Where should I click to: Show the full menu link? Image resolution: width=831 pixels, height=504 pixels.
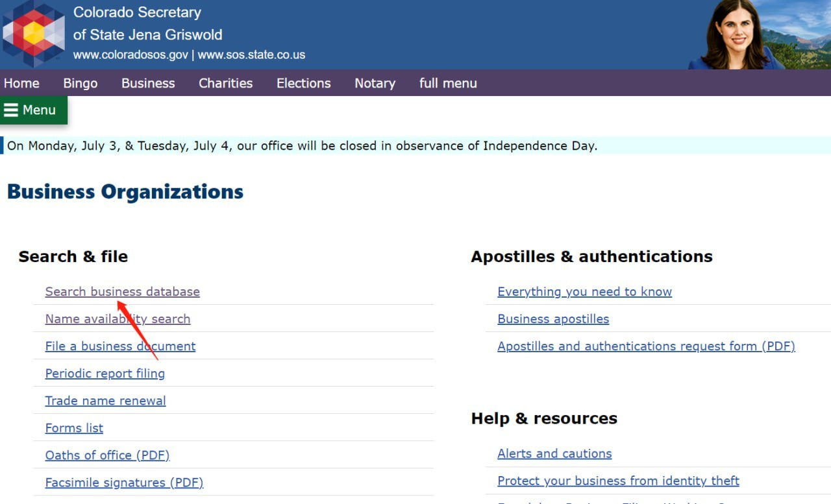448,83
